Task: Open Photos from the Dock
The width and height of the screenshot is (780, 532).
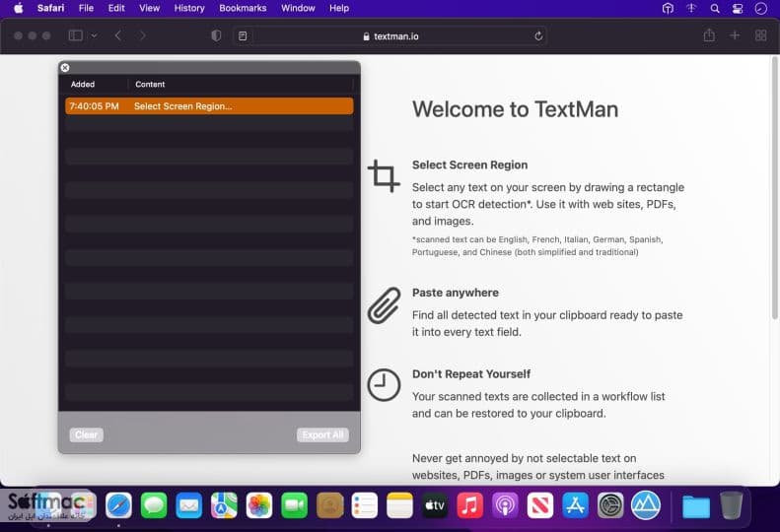Action: pos(259,505)
